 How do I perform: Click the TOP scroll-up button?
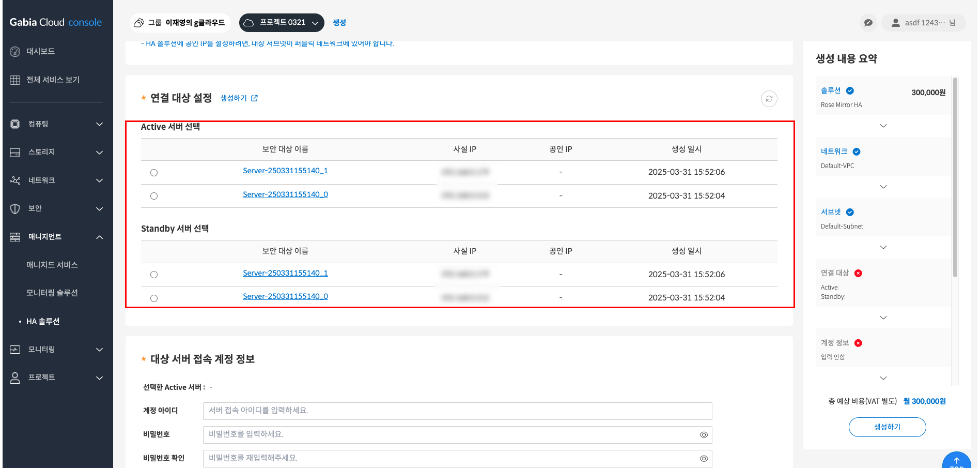[957, 460]
